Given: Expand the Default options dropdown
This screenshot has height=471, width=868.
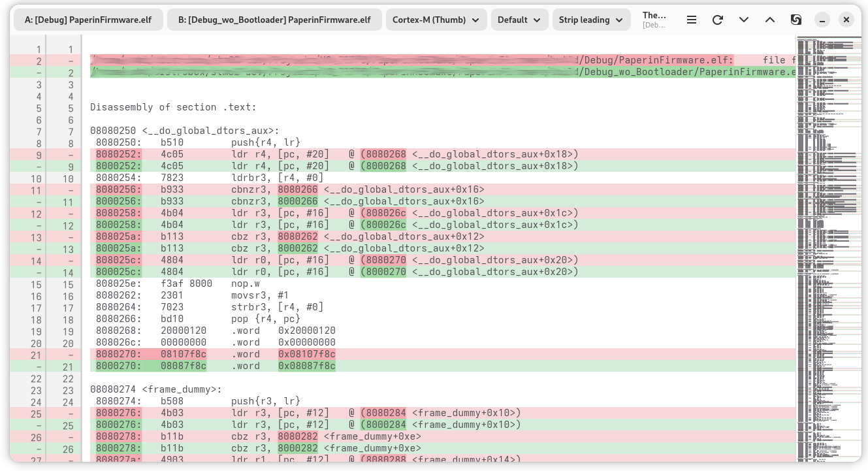Looking at the screenshot, I should pyautogui.click(x=519, y=20).
